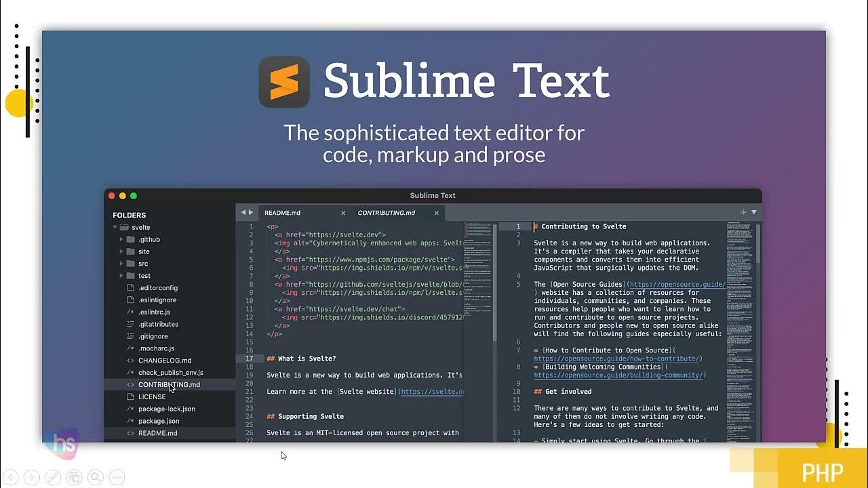Click the Sublime Text logo icon
This screenshot has height=488, width=868.
tap(284, 82)
